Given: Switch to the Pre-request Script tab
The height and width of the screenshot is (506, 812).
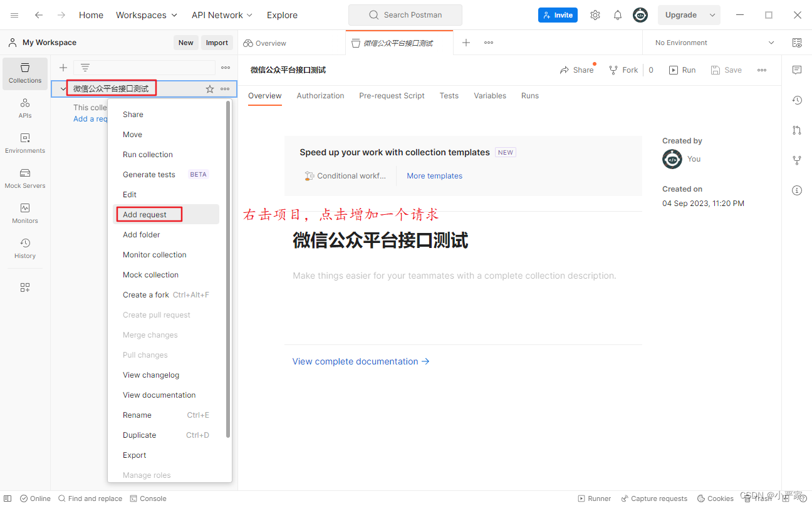Looking at the screenshot, I should click(x=392, y=96).
